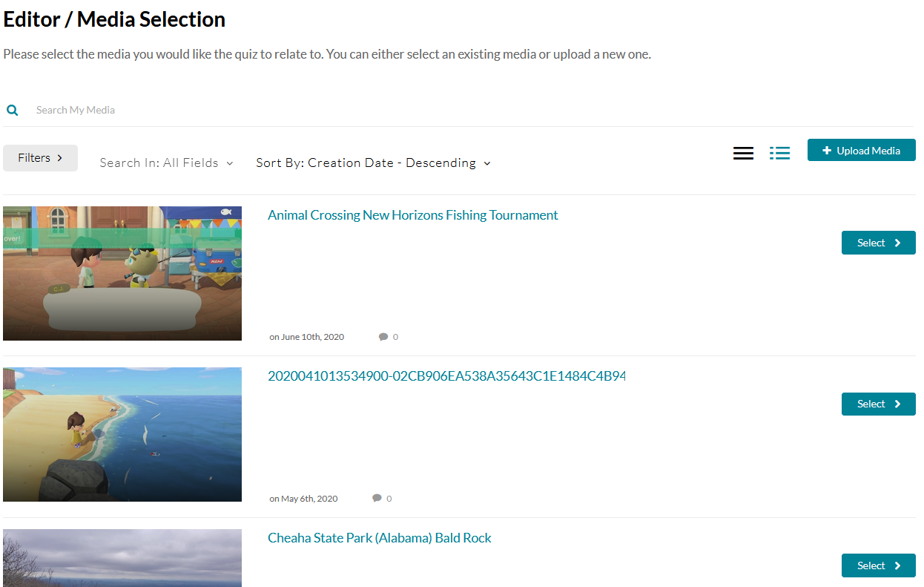The image size is (924, 587).
Task: Select the 2020041013534900 media entry
Action: pyautogui.click(x=878, y=404)
